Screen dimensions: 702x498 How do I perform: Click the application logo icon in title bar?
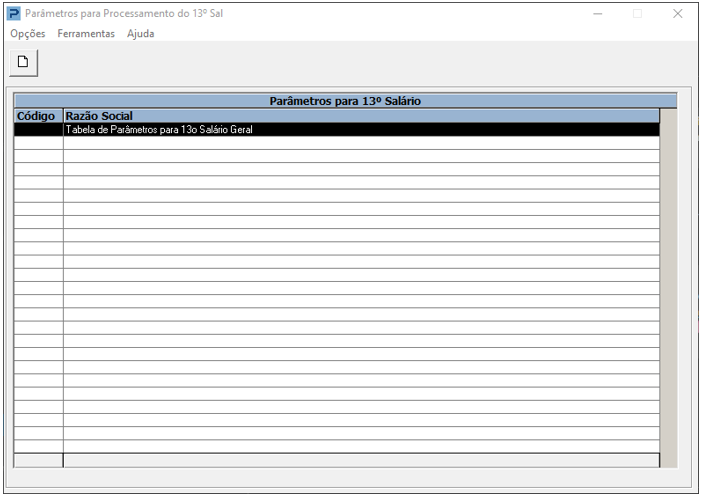[x=14, y=13]
